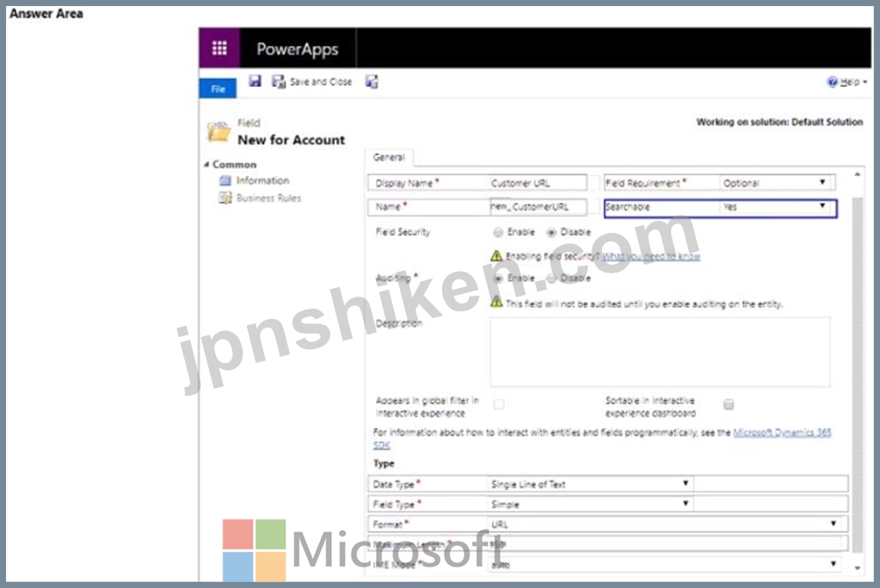Switch to the General tab
This screenshot has width=880, height=588.
point(389,157)
